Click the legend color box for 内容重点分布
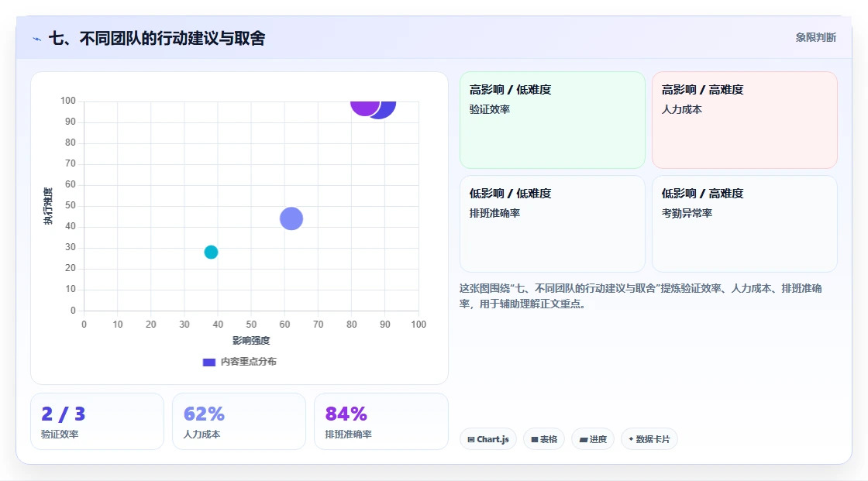The height and width of the screenshot is (481, 868). tap(209, 362)
